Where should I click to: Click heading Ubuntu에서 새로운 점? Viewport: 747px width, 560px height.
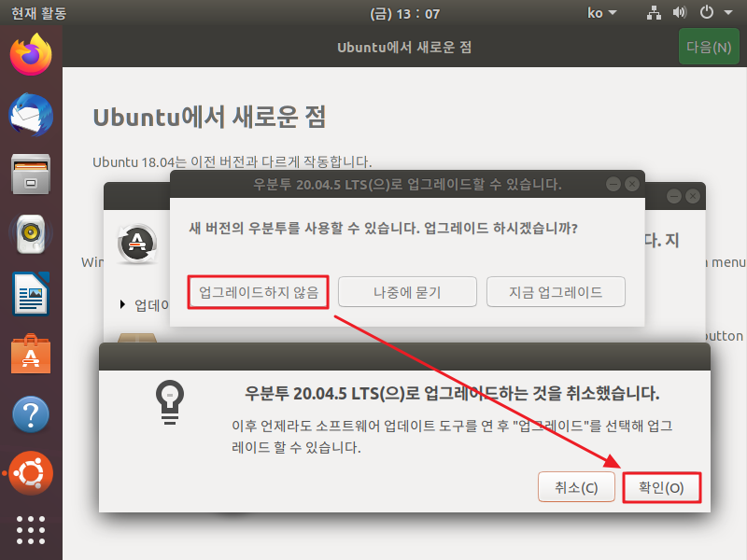[x=209, y=117]
